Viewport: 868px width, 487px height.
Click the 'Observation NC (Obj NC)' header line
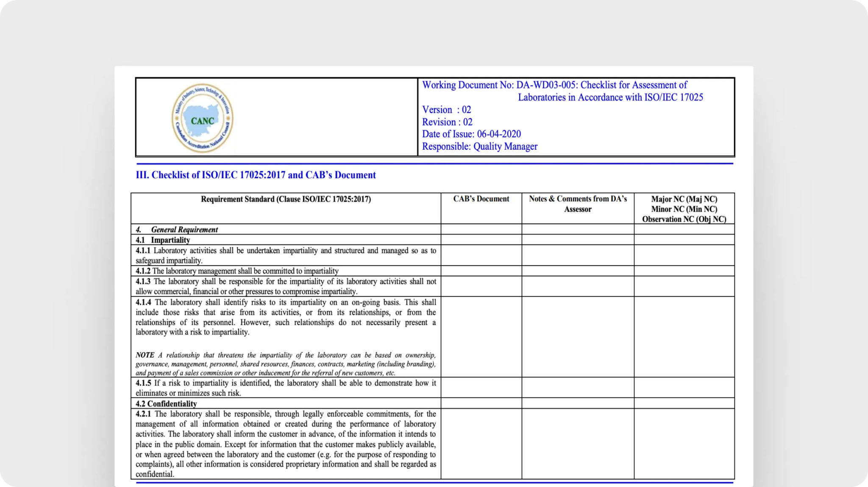[x=684, y=219]
